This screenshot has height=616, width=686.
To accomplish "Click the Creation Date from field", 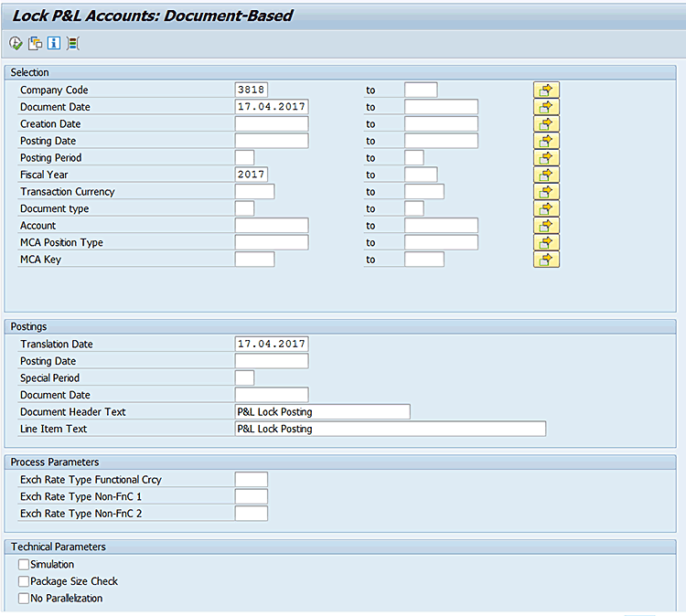I will pos(272,123).
